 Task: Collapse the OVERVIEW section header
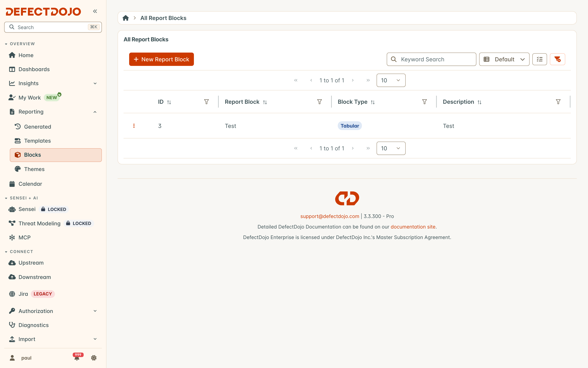(x=20, y=44)
